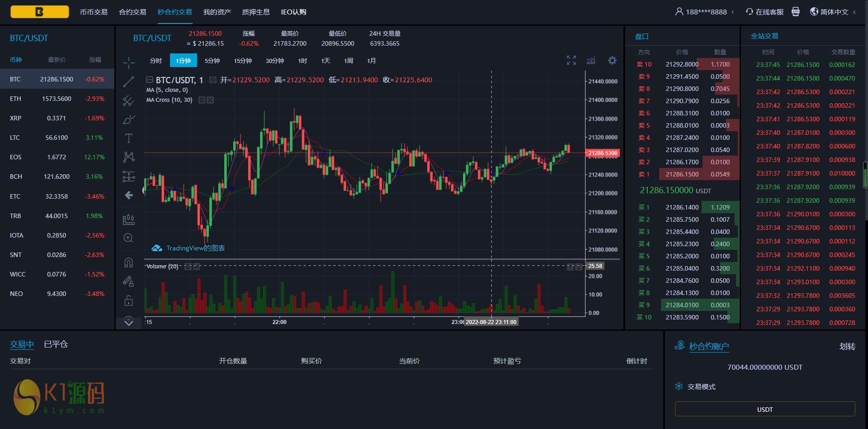Image resolution: width=868 pixels, height=429 pixels.
Task: Click buy order 买 1 price 21286.1400
Action: tap(683, 207)
